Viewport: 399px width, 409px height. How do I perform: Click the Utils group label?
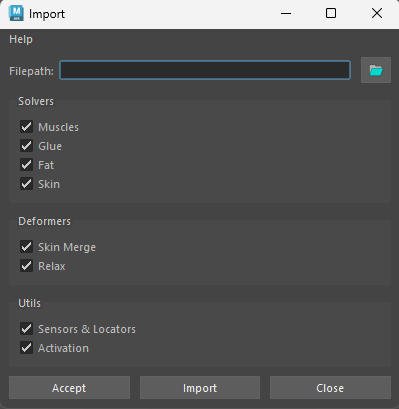[29, 303]
